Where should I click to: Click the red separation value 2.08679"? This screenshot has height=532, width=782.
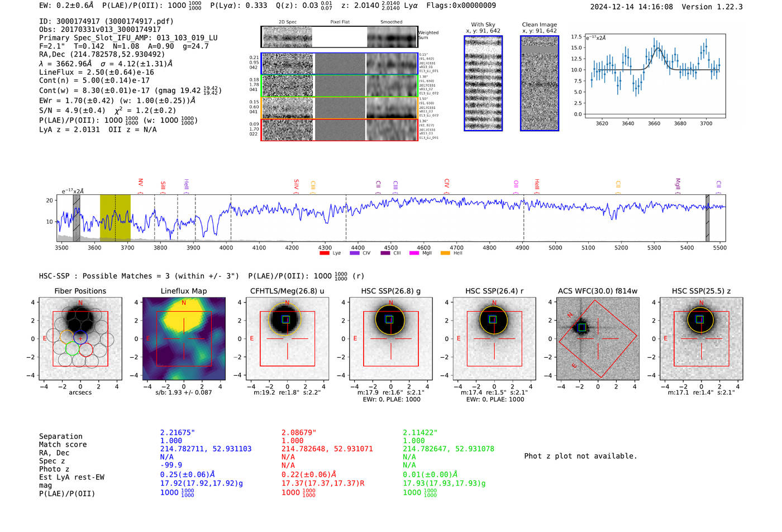(x=299, y=433)
